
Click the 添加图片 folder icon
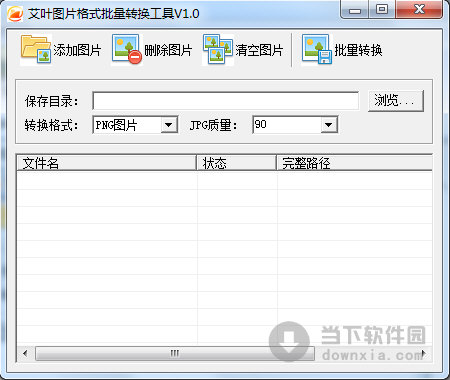(x=36, y=50)
